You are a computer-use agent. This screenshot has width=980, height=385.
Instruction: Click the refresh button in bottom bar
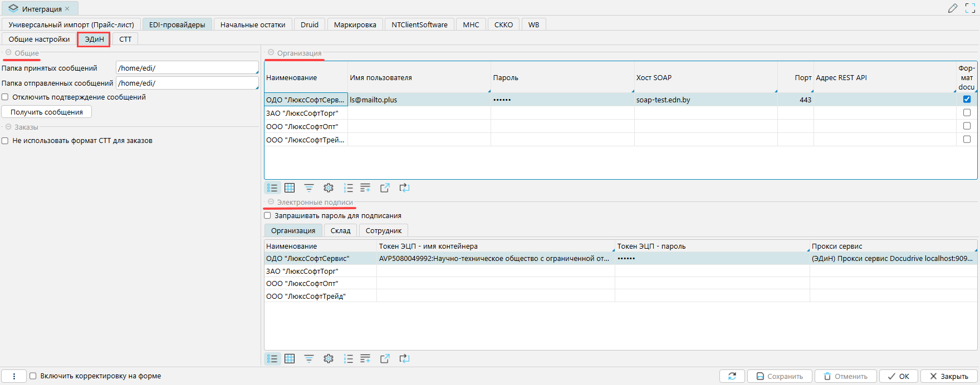tap(732, 376)
